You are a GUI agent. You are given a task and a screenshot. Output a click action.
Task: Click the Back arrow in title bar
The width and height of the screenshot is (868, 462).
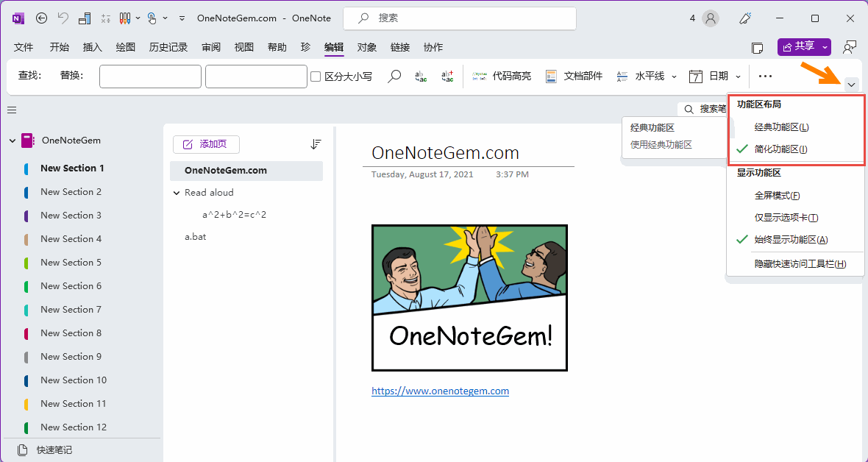tap(41, 18)
